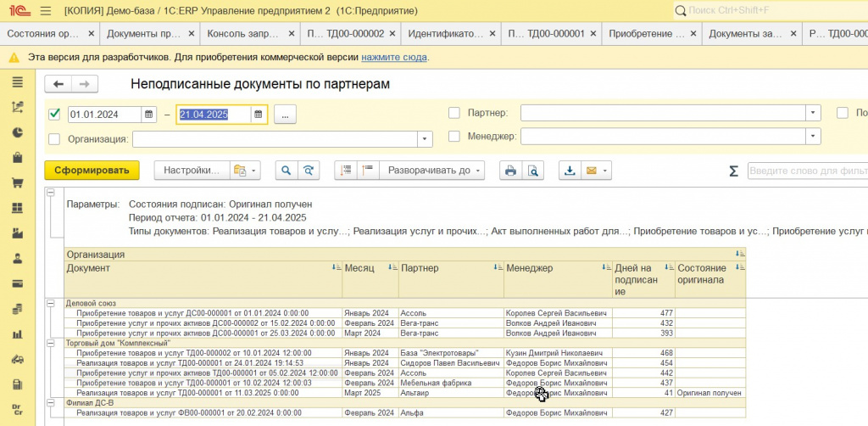Open the Организация dropdown list
The width and height of the screenshot is (868, 426).
tap(425, 139)
